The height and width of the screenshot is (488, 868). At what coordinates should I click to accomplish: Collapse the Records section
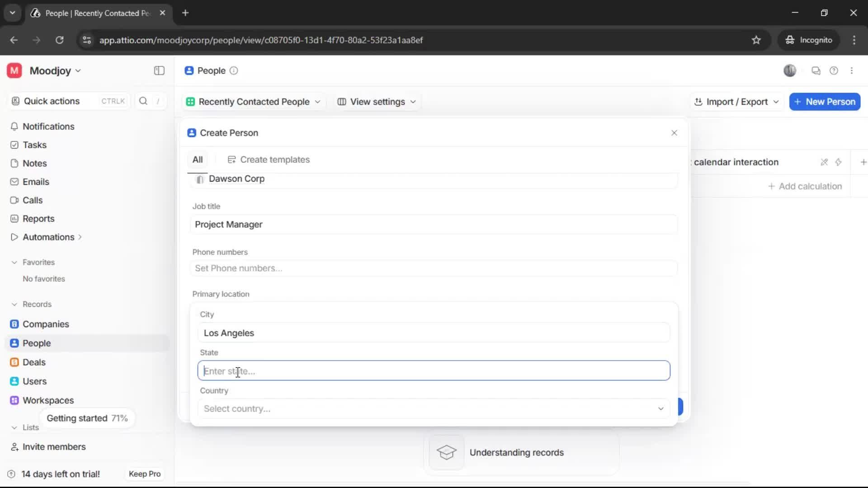(14, 304)
